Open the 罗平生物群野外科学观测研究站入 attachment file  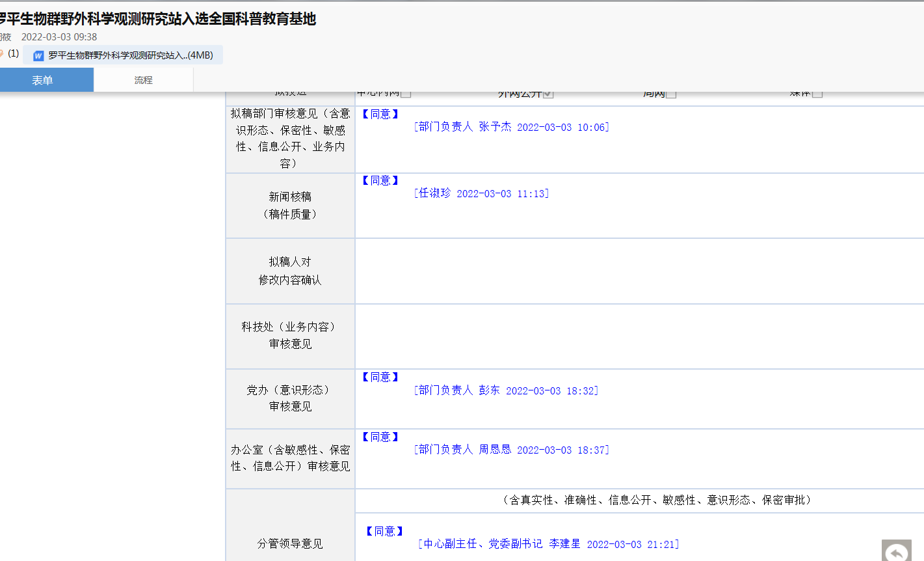tap(130, 56)
